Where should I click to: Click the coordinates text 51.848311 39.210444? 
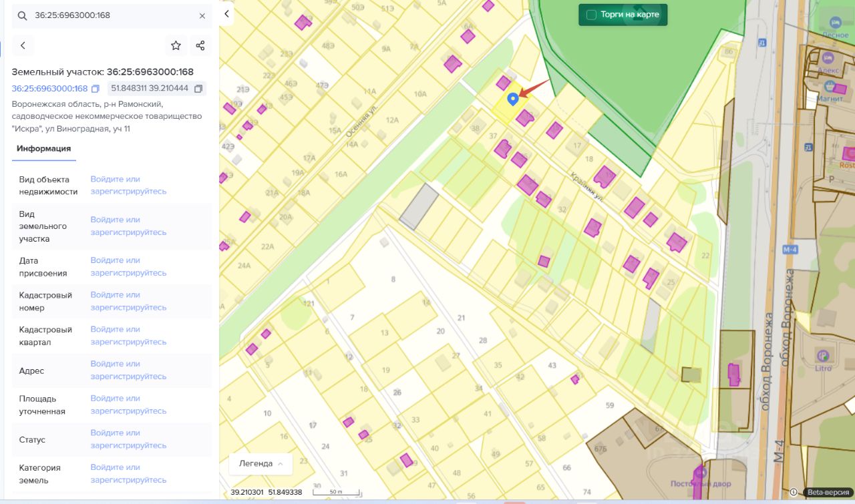[x=150, y=89]
